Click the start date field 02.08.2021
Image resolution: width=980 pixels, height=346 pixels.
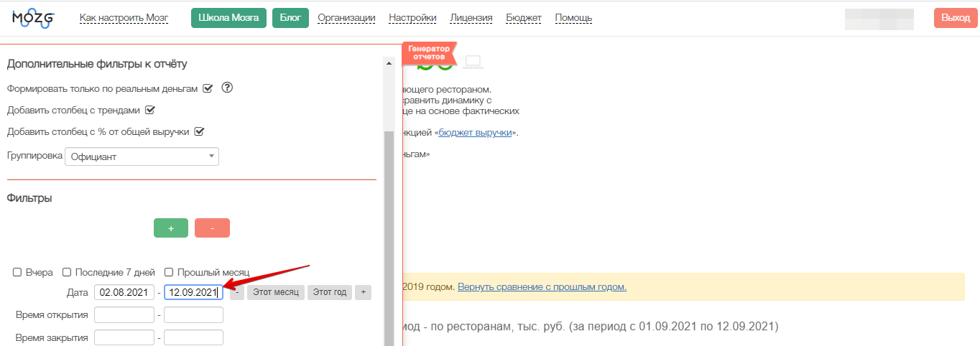tap(124, 292)
